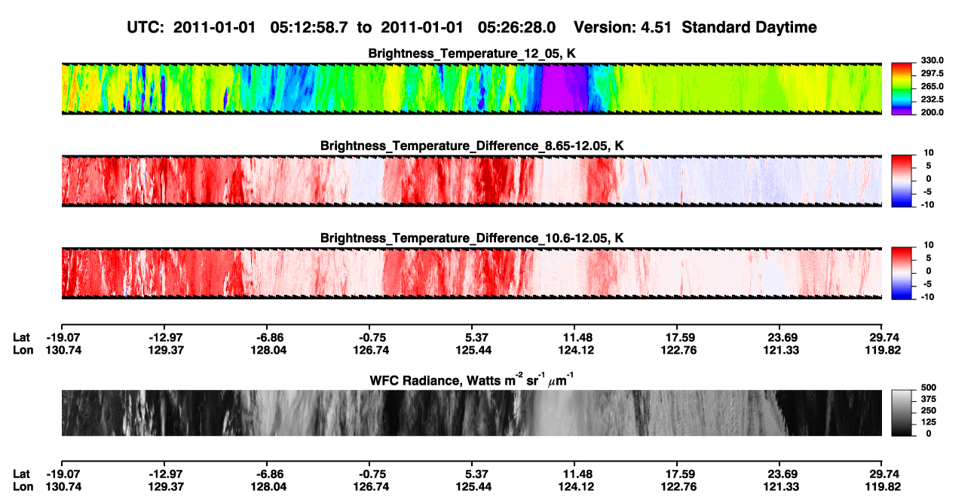980x503 pixels.
Task: Click the 500 tick on WFC Radiance colorbar
Action: pyautogui.click(x=929, y=387)
